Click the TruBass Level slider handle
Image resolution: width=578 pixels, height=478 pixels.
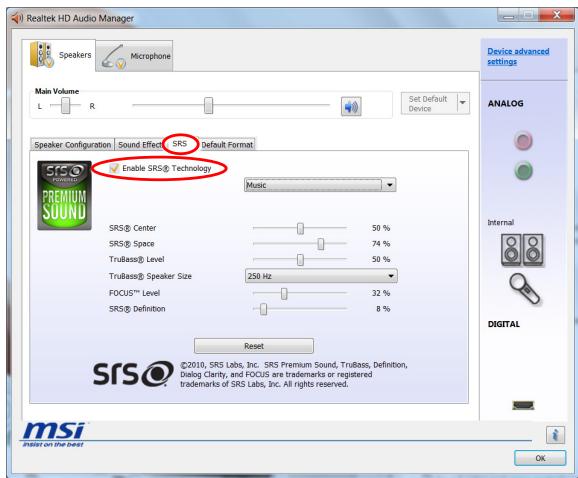(300, 260)
